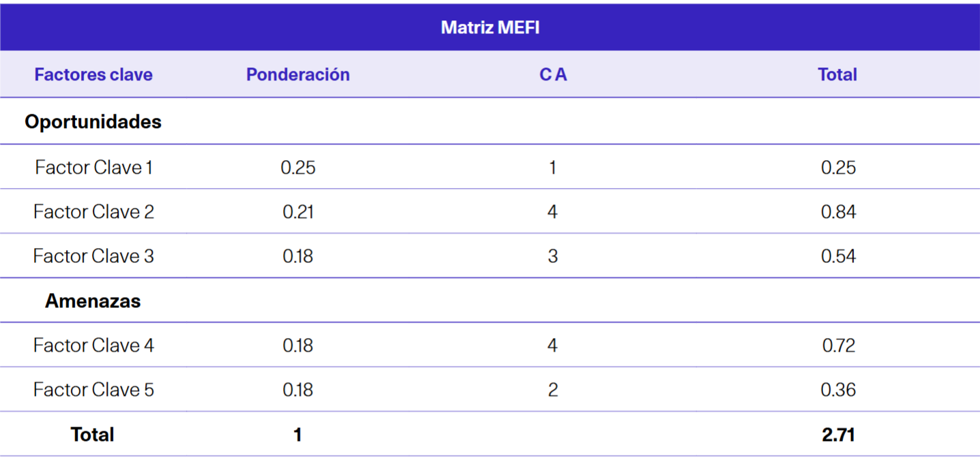Click the Ponderación column header
This screenshot has height=462, width=980.
click(x=298, y=74)
